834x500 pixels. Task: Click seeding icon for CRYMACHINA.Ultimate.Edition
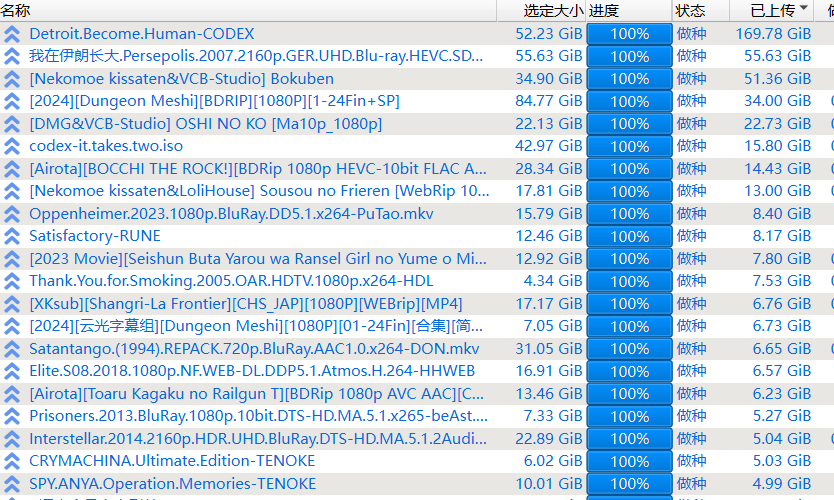(12, 461)
